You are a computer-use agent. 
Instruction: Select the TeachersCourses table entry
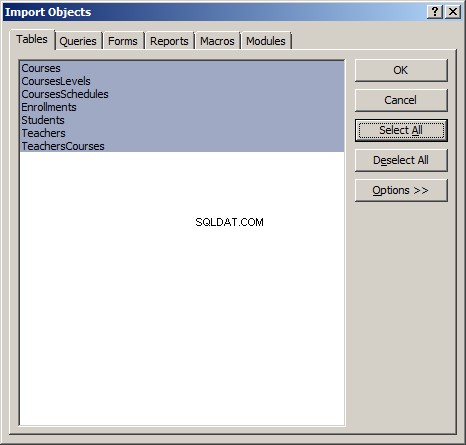pyautogui.click(x=182, y=146)
